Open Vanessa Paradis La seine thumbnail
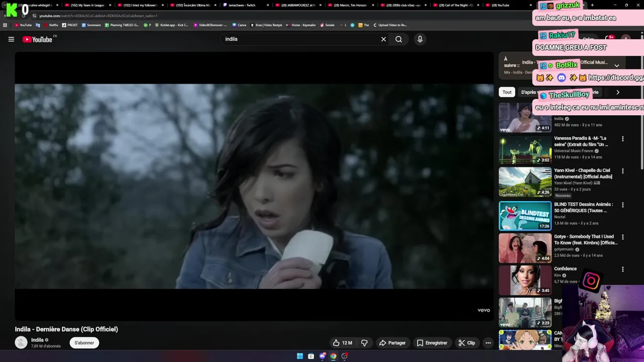This screenshot has width=644, height=362. pyautogui.click(x=525, y=150)
